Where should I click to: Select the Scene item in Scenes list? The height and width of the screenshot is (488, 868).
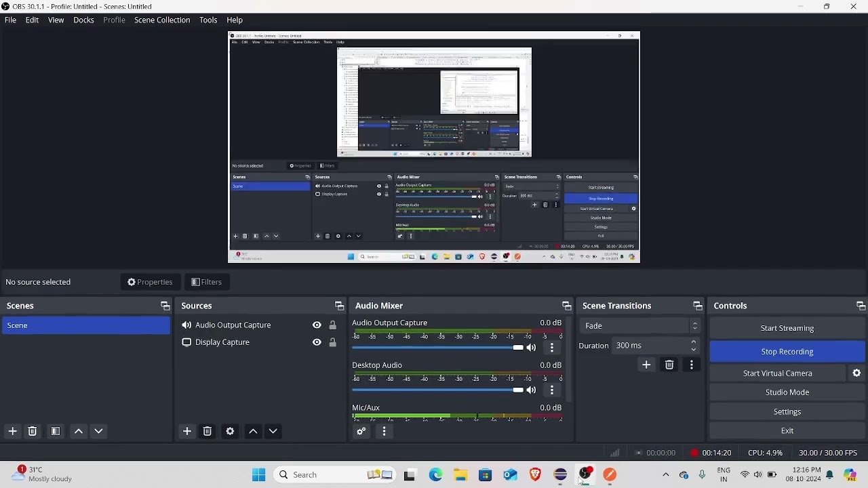(85, 326)
